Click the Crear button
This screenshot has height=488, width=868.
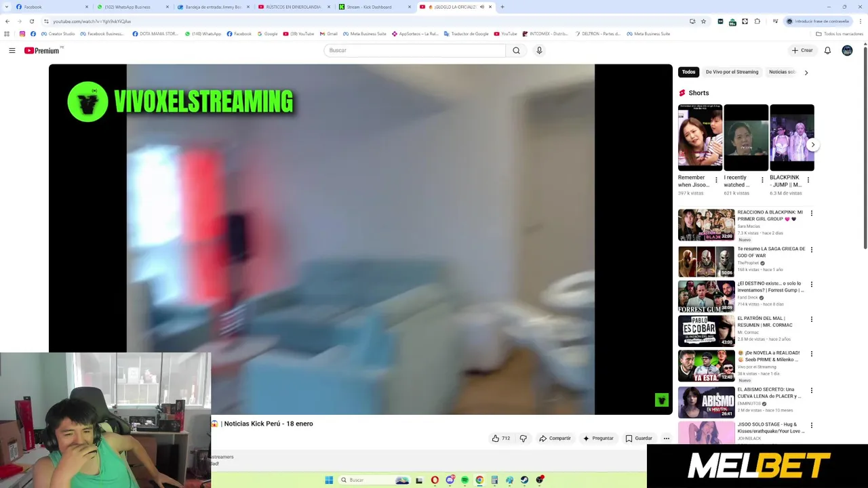pos(802,50)
